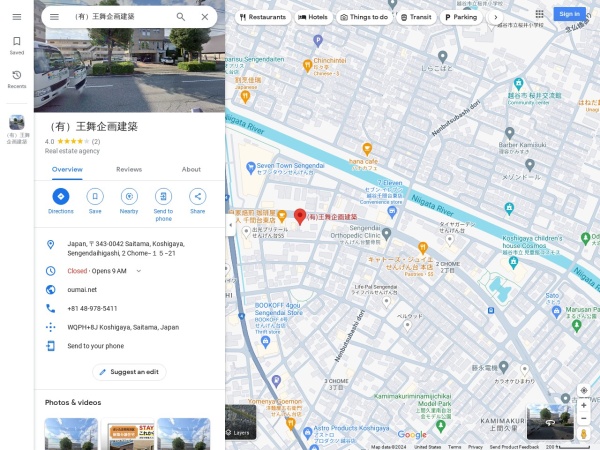Viewport: 600px width, 450px height.
Task: Zoom out with the minus button
Action: coord(584,419)
